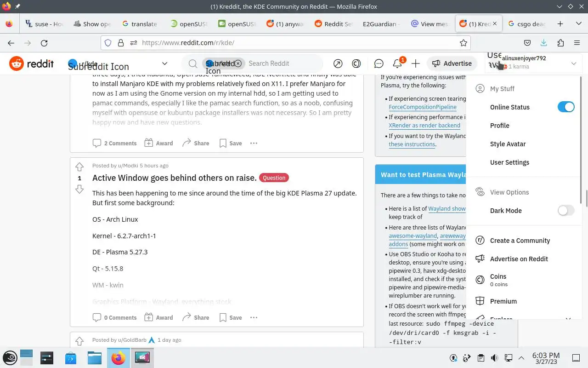Viewport: 588px width, 368px height.
Task: Open more options on Active Window post
Action: coord(254,317)
